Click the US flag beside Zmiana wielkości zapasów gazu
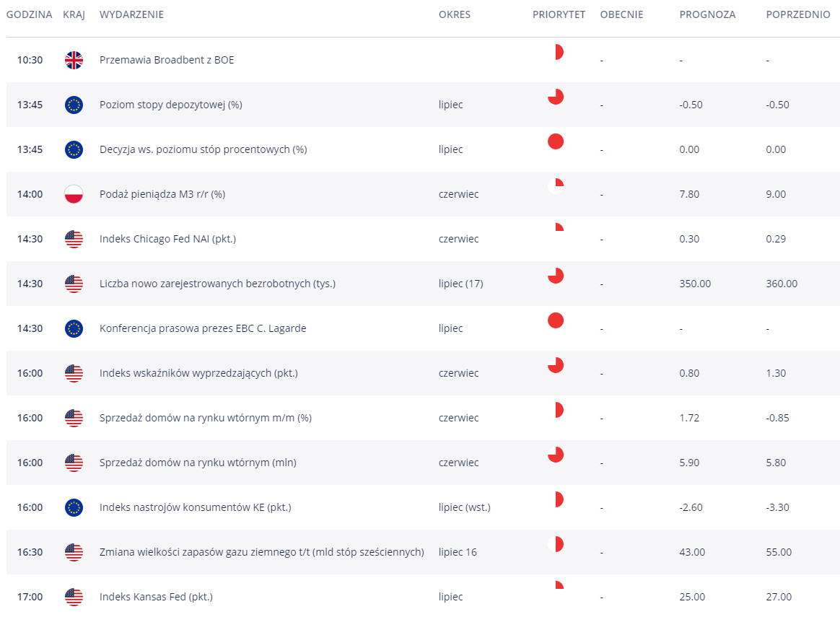The height and width of the screenshot is (617, 840). pyautogui.click(x=74, y=552)
